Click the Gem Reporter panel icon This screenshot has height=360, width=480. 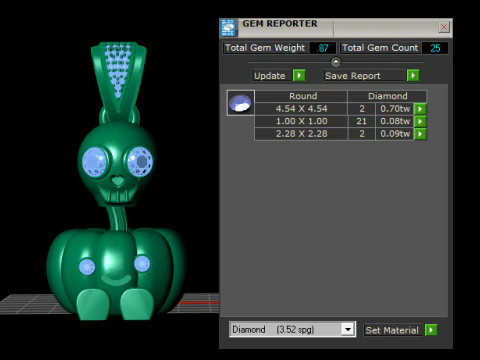pos(228,27)
